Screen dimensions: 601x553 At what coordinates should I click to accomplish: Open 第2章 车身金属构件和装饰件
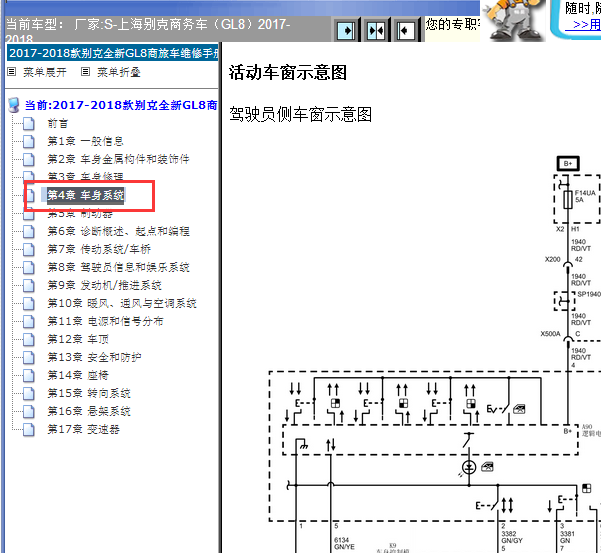pos(118,159)
